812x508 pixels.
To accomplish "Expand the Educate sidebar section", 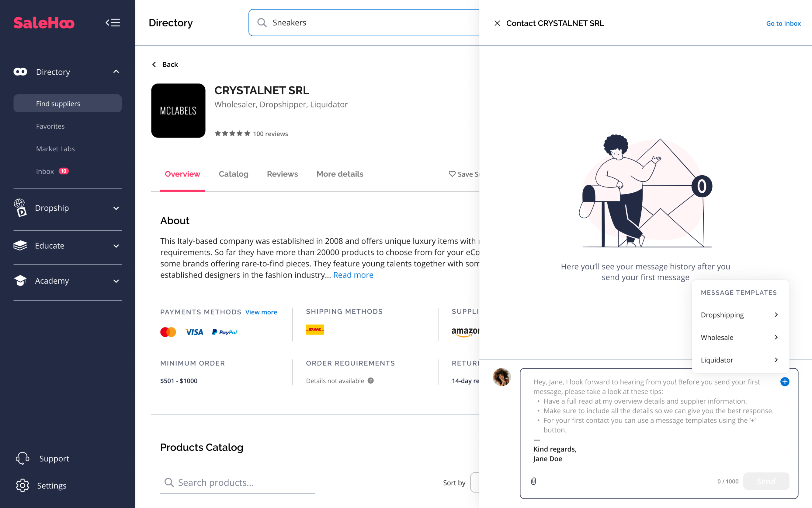I will (116, 246).
